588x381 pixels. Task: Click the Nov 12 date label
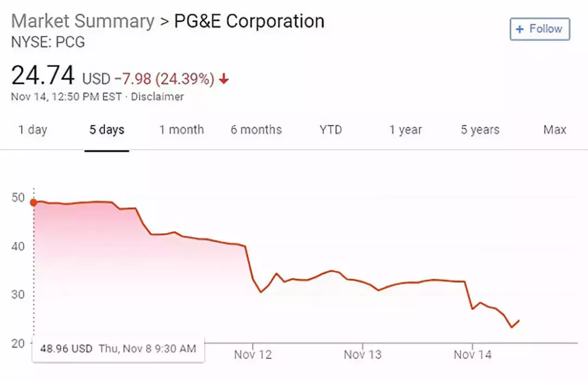coord(253,355)
